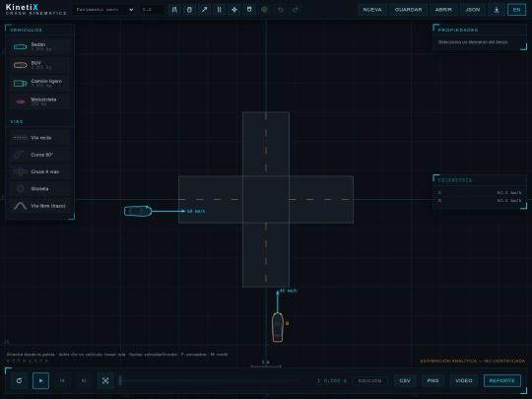The image size is (532, 399).
Task: Select the Glorieta roundabout element
Action: click(x=39, y=188)
